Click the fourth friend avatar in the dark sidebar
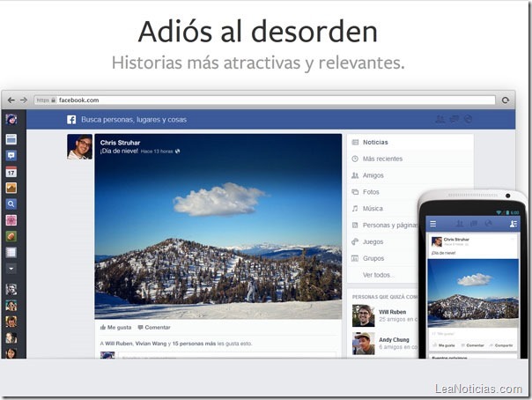 click(x=11, y=337)
